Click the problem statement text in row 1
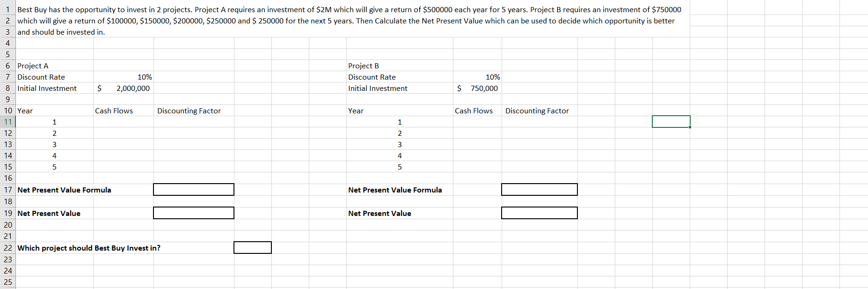The image size is (868, 289). [x=349, y=9]
